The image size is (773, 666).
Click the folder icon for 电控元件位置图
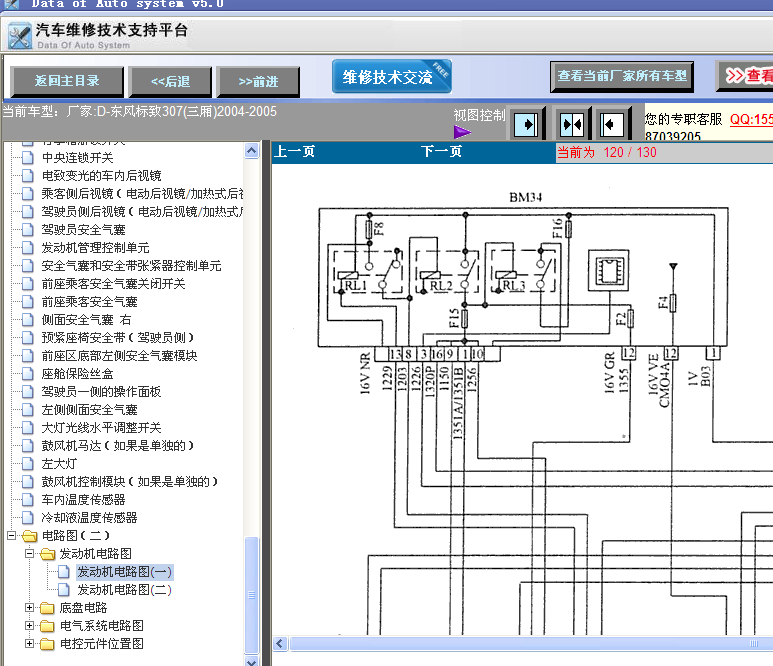[47, 644]
